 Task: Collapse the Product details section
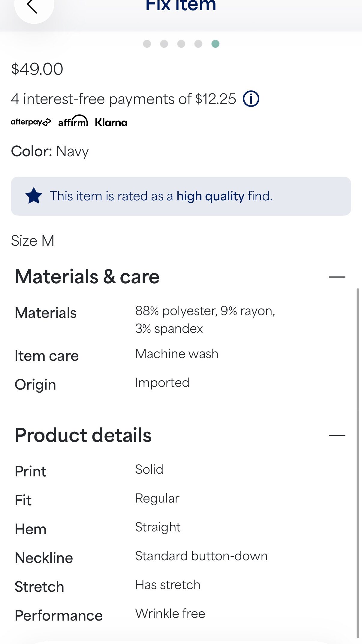[x=337, y=435]
